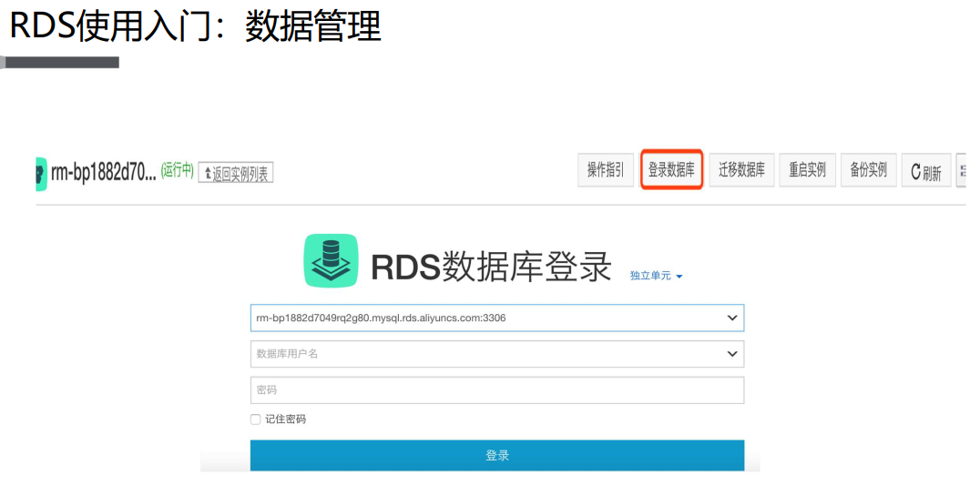Open the 数据库用户名 dropdown arrow
The height and width of the screenshot is (485, 980).
(732, 354)
